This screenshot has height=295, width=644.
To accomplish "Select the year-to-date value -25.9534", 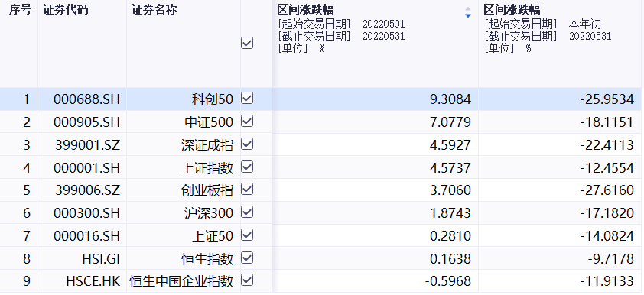I will (607, 99).
